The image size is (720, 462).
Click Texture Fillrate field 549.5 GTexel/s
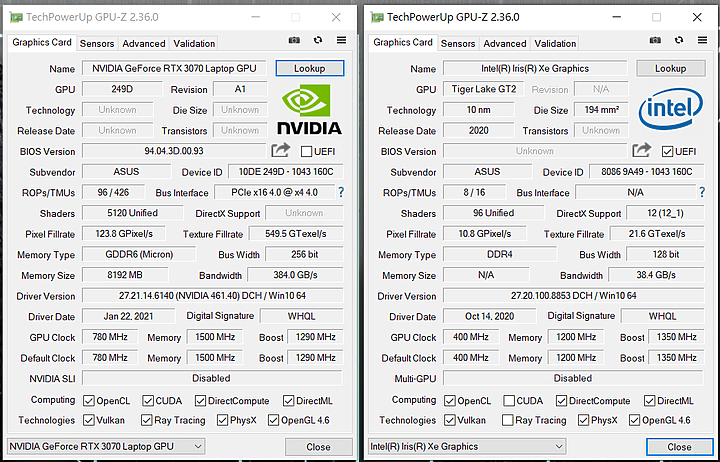[x=296, y=234]
